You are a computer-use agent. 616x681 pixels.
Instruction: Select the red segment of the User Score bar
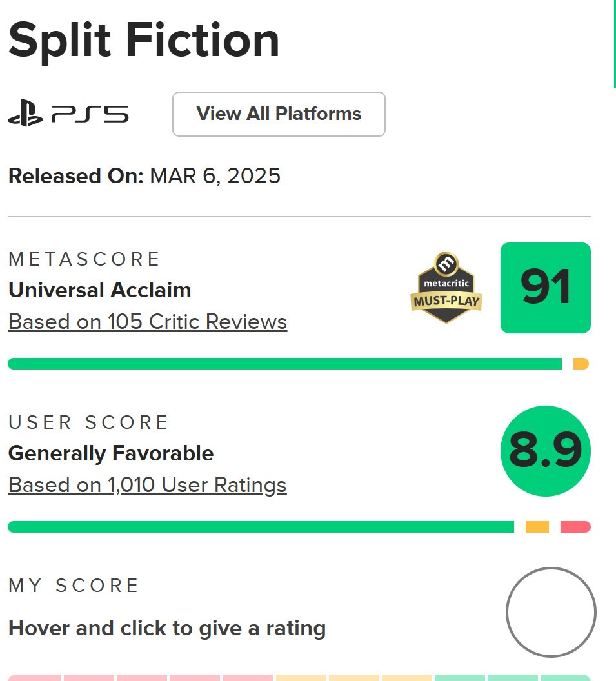pos(575,527)
